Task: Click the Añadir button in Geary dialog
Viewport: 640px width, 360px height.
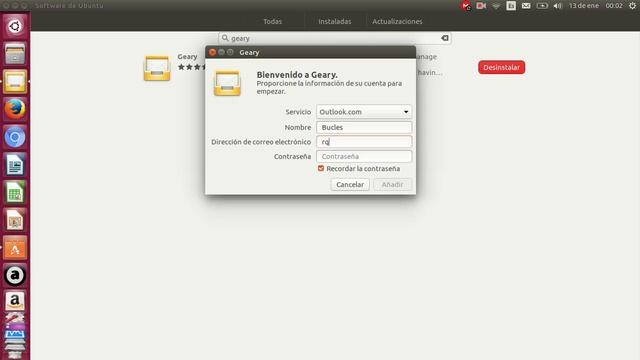Action: coord(392,184)
